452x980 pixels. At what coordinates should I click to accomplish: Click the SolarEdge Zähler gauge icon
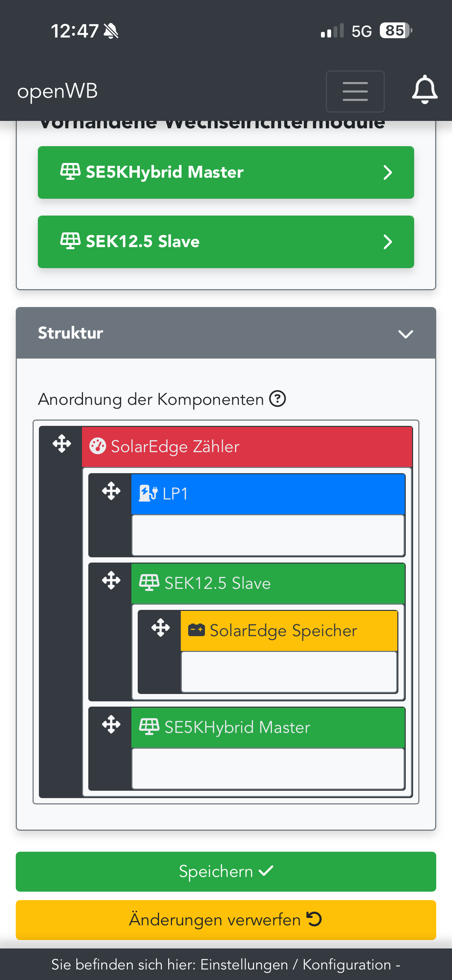tap(97, 446)
